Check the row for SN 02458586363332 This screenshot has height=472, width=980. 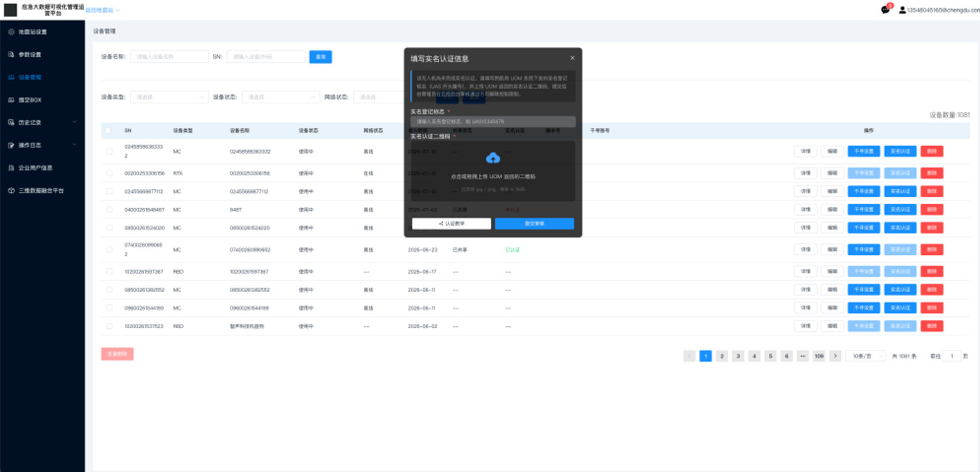[109, 152]
